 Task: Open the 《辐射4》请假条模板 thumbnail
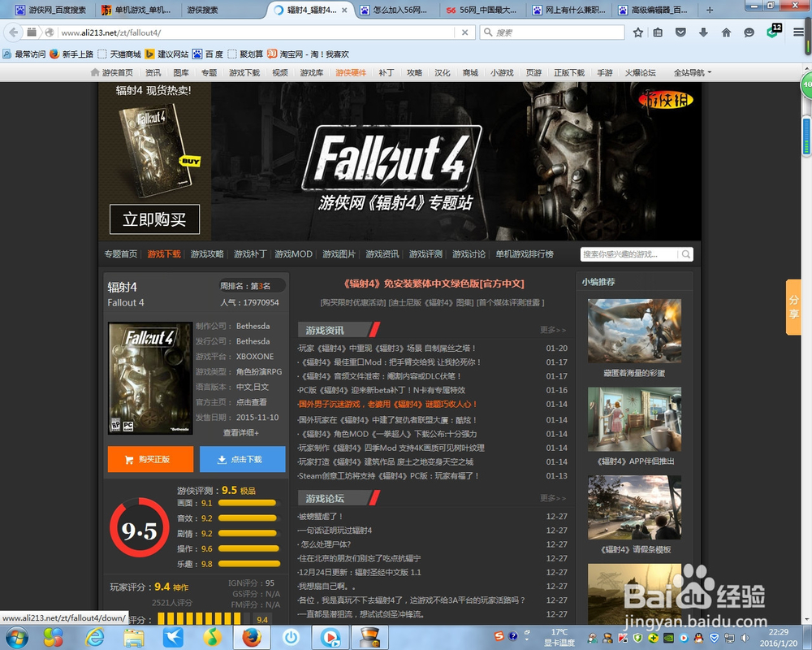click(634, 507)
